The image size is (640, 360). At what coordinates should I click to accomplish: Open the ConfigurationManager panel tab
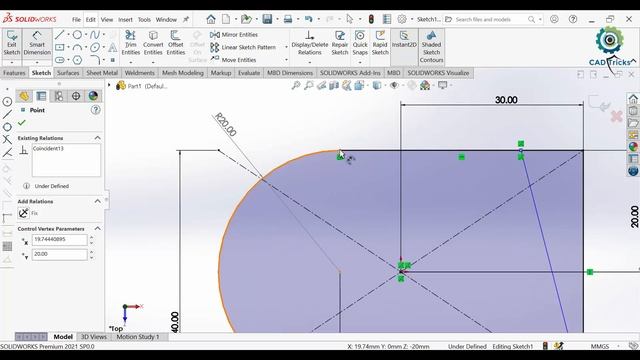click(58, 96)
